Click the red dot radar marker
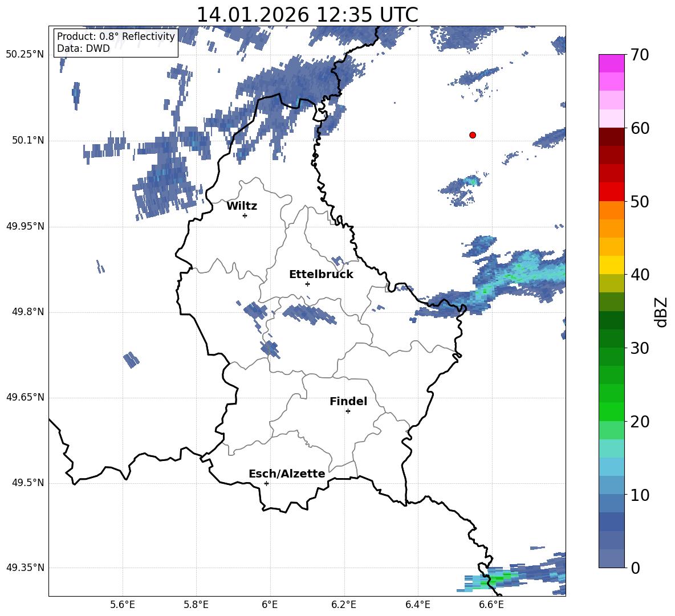This screenshot has height=616, width=675. 473,135
